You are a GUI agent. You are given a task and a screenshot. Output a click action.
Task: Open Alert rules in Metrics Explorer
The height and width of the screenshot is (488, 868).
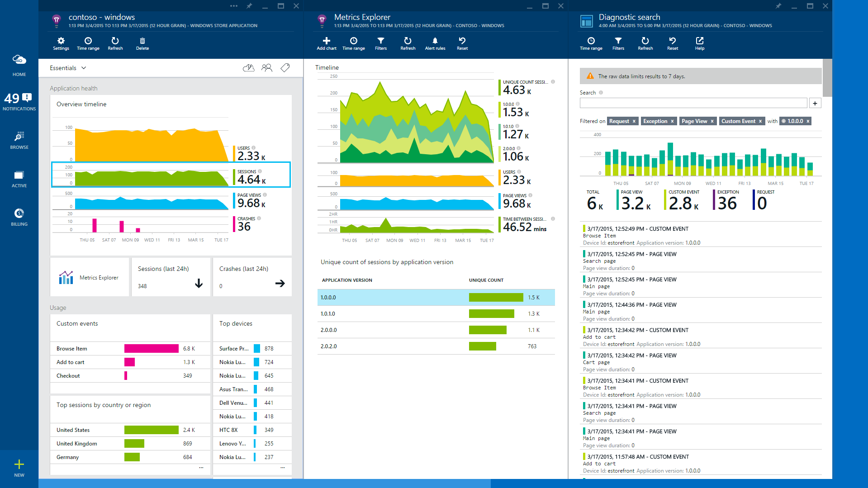click(x=435, y=43)
